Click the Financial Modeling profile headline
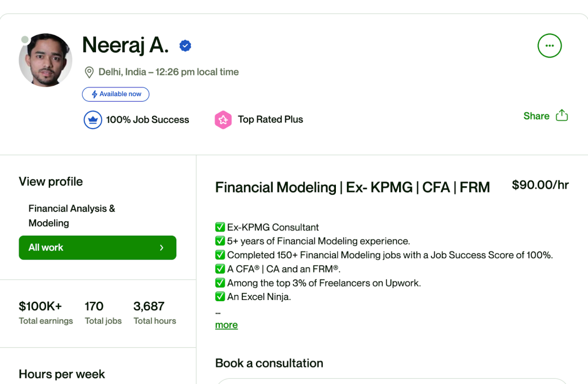This screenshot has width=588, height=384. 352,187
